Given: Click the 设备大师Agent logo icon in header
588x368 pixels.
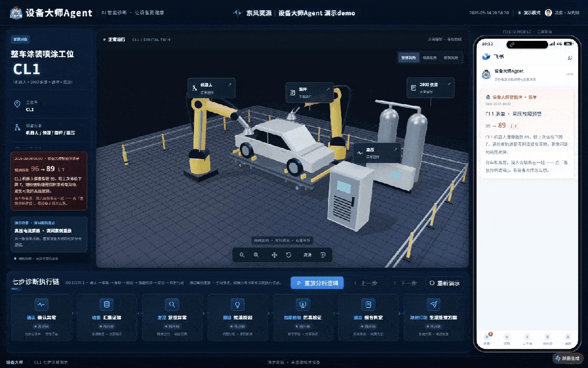Looking at the screenshot, I should pos(16,13).
